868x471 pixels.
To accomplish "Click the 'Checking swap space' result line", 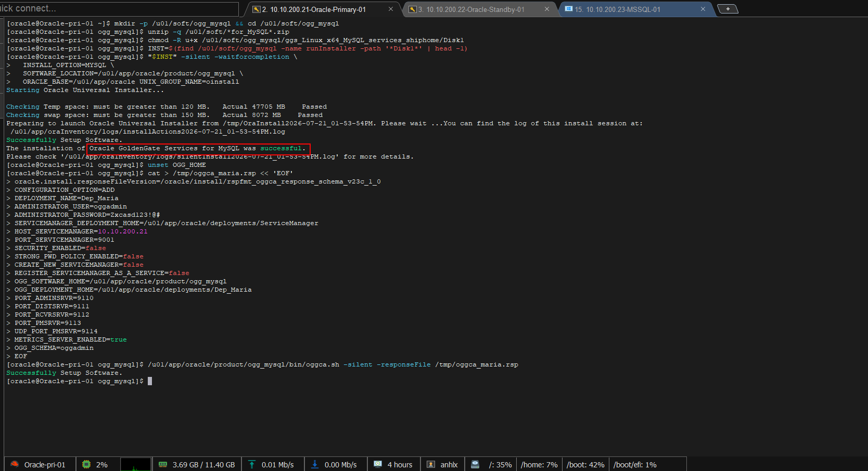I will 164,115.
